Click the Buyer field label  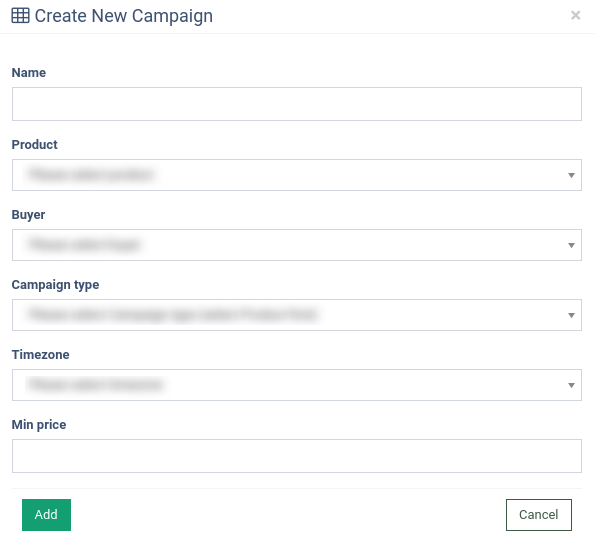click(x=28, y=215)
